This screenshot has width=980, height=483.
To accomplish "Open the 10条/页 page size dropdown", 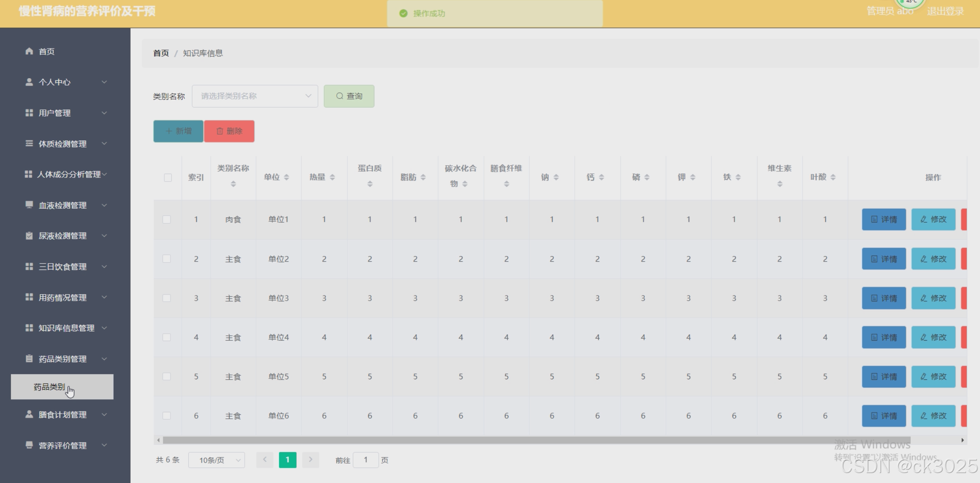I will pyautogui.click(x=216, y=460).
